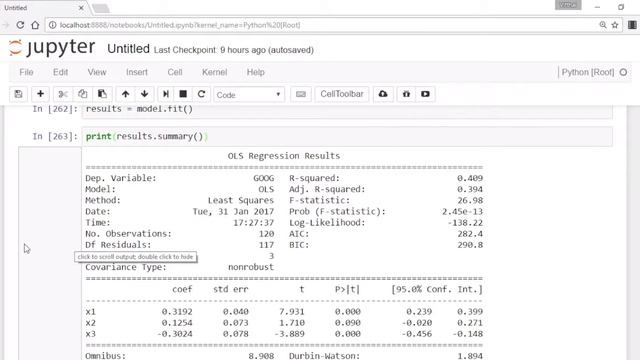Restart the kernel icon
The image size is (640, 360).
click(x=201, y=94)
